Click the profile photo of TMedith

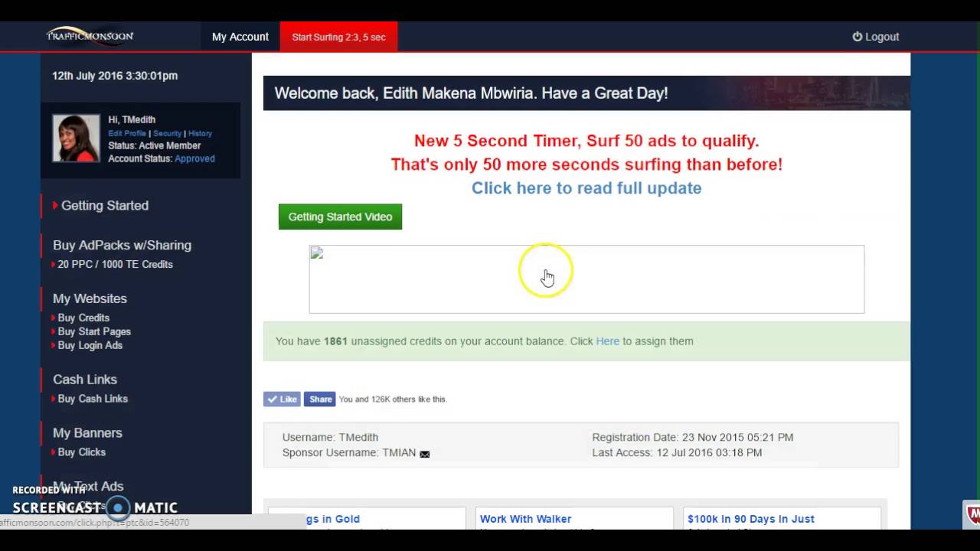76,139
